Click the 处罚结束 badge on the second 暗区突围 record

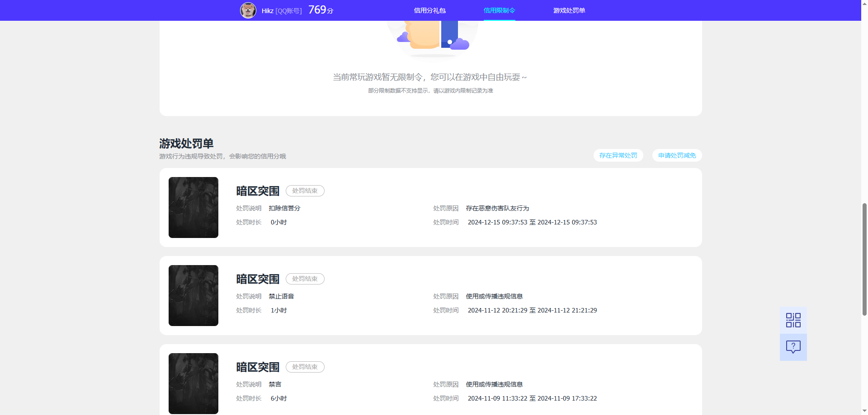(x=305, y=279)
